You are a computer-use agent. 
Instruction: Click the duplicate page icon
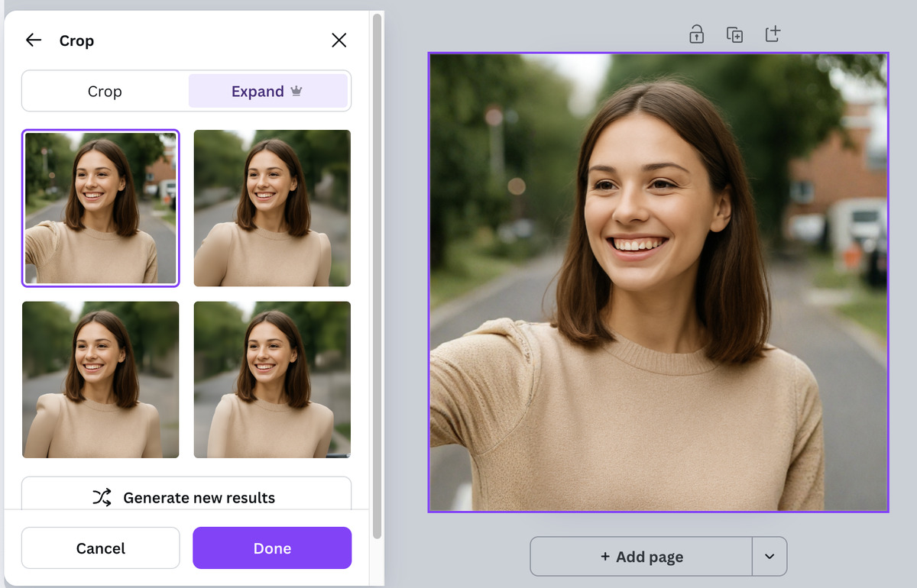pos(734,34)
